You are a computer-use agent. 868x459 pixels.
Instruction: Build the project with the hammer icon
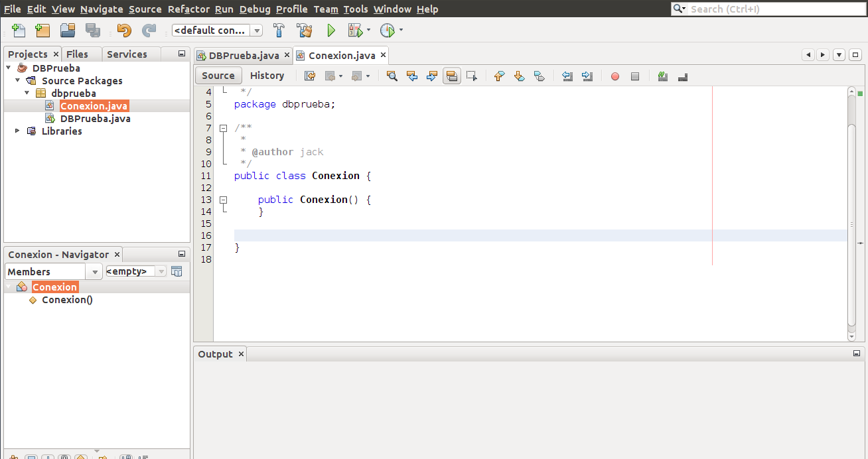(279, 31)
